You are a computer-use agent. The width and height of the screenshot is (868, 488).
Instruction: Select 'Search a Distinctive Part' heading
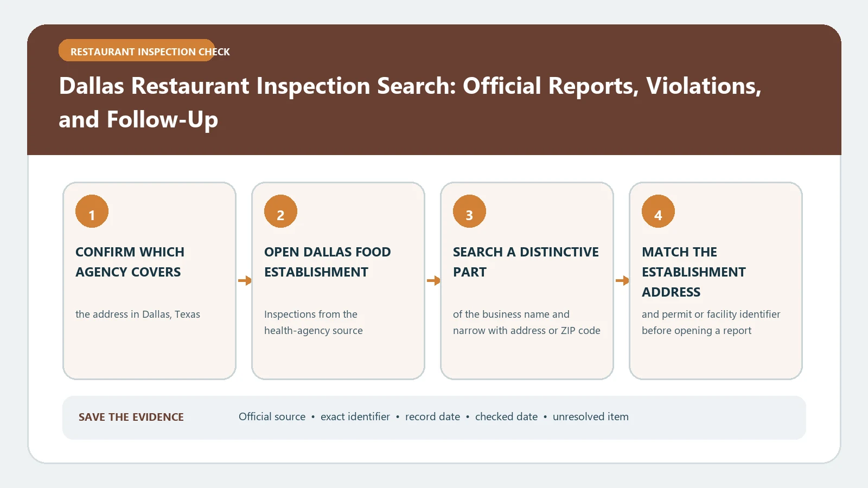pos(526,262)
